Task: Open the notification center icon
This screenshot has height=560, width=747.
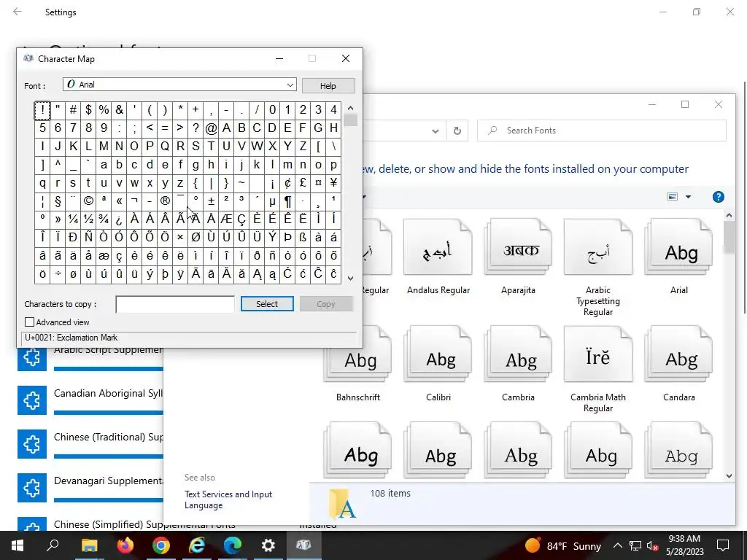Action: [723, 545]
